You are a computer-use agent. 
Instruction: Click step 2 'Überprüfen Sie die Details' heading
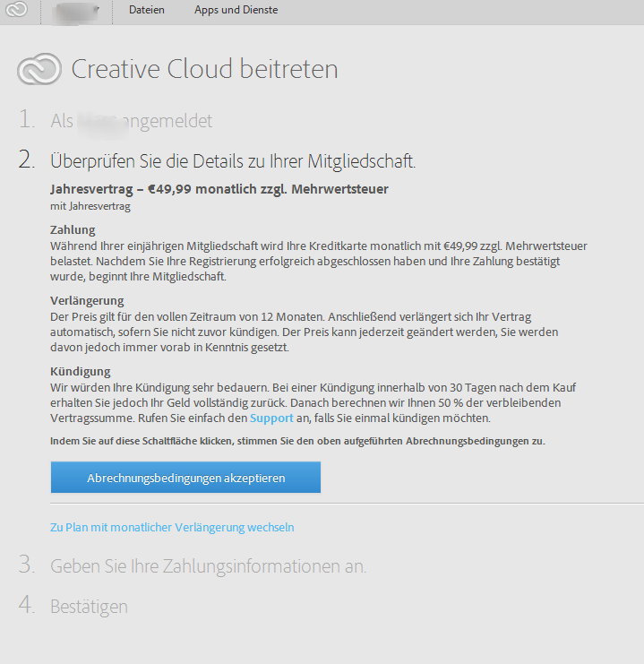coord(233,161)
